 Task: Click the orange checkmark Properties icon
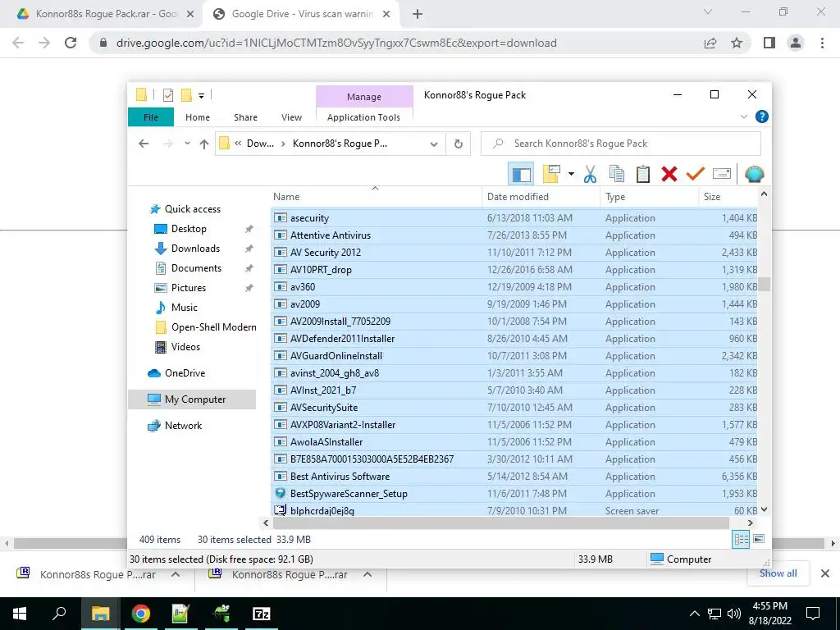point(696,174)
